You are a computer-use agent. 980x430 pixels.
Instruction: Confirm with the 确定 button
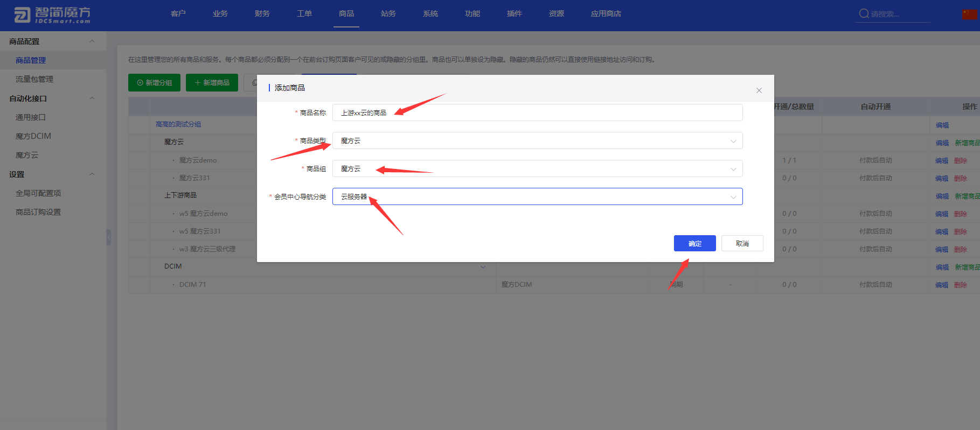[694, 244]
